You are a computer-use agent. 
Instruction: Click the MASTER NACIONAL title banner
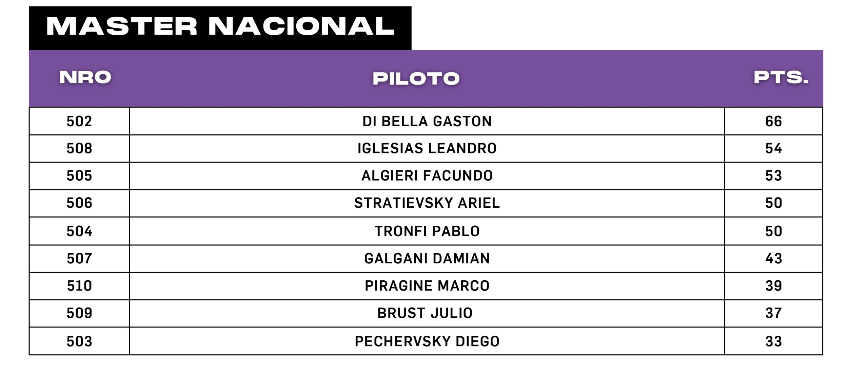coord(220,27)
